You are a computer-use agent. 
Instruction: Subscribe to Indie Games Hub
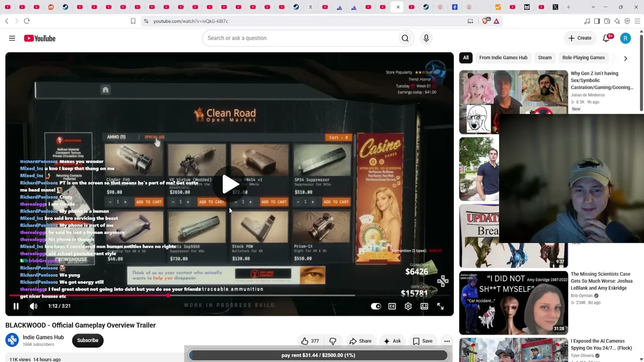tap(88, 340)
